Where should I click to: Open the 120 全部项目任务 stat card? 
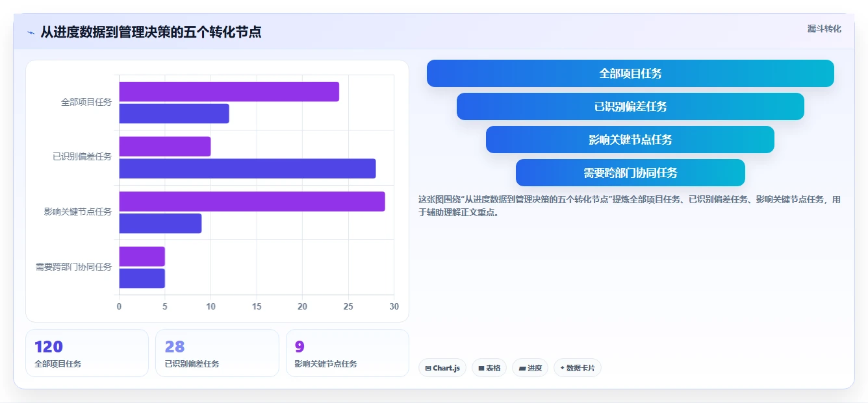pos(87,353)
